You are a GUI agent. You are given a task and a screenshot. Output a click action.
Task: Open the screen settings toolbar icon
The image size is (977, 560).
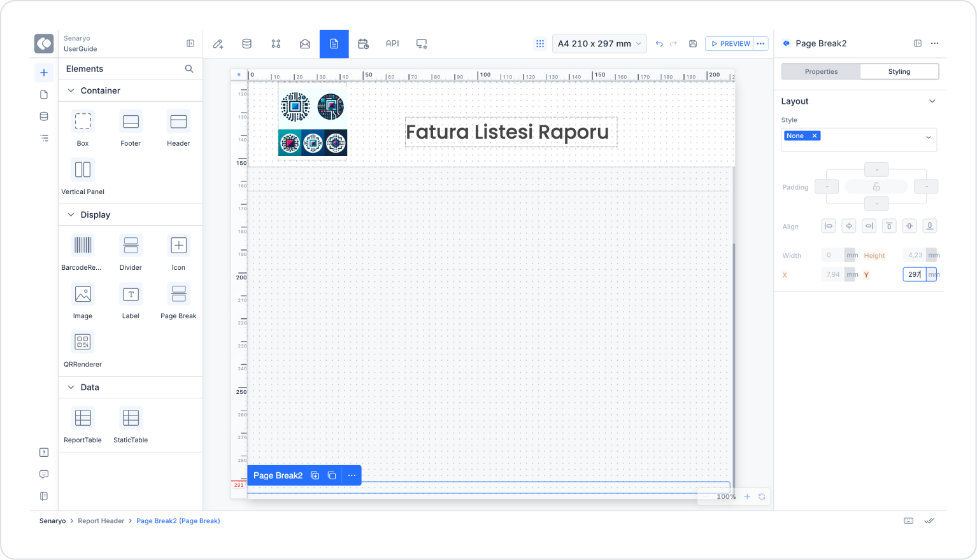(x=422, y=44)
